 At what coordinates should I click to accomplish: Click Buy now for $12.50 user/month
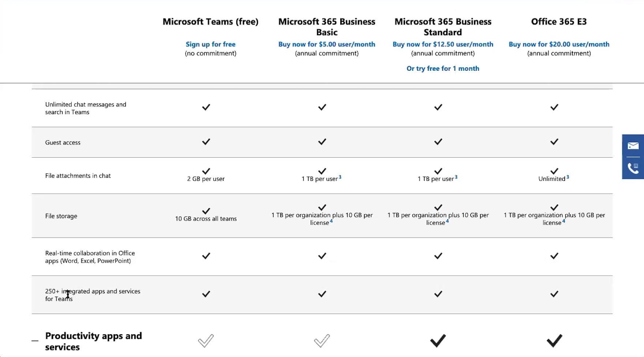(x=443, y=44)
